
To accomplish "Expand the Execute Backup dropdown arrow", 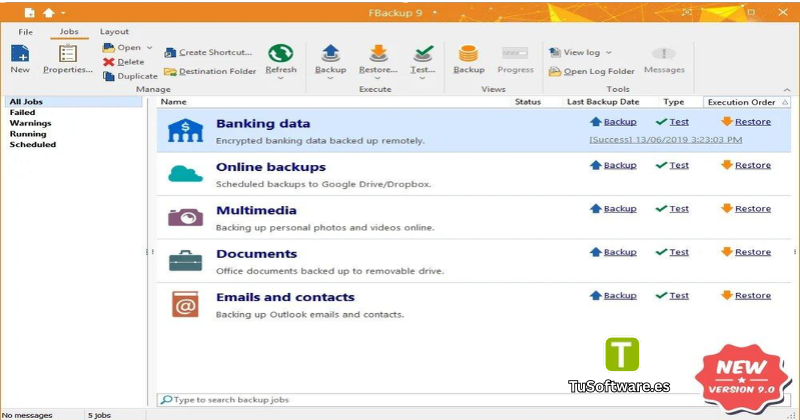I will [x=331, y=78].
